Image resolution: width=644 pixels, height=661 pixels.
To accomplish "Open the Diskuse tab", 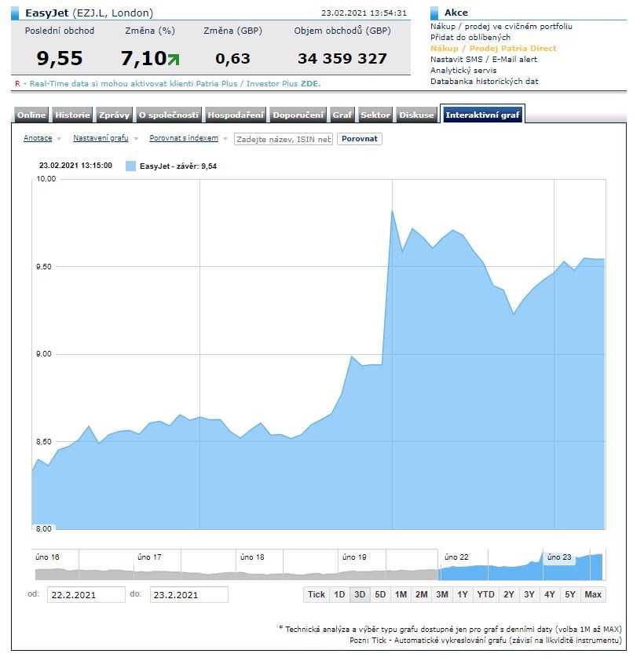I will tap(416, 115).
